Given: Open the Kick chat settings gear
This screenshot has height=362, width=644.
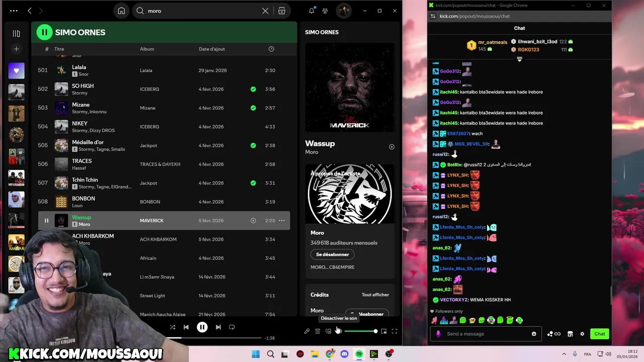Looking at the screenshot, I should 582,334.
